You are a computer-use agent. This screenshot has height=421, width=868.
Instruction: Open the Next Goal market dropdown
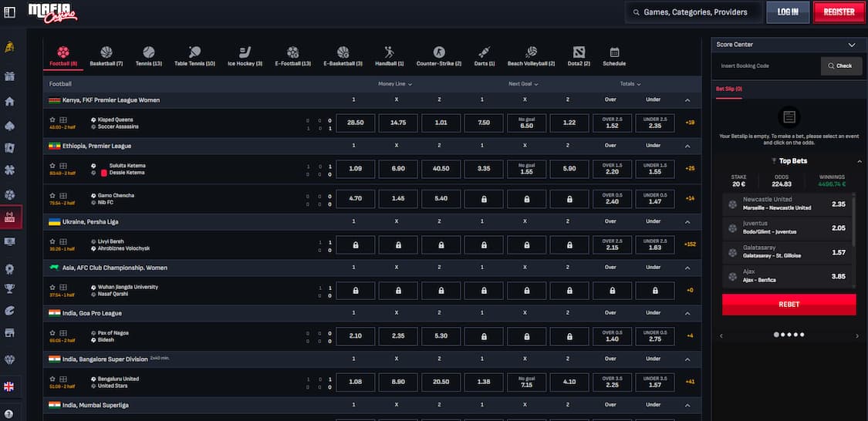click(523, 84)
